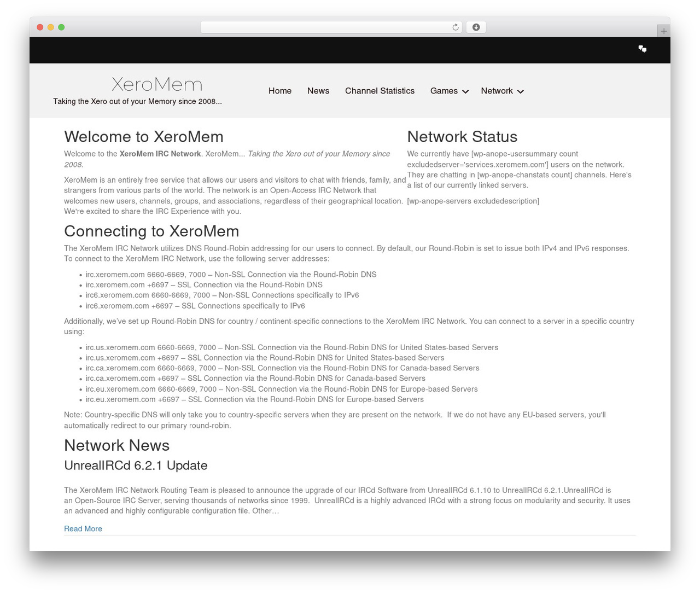The width and height of the screenshot is (700, 593).
Task: Open the Games menu label
Action: click(x=444, y=91)
